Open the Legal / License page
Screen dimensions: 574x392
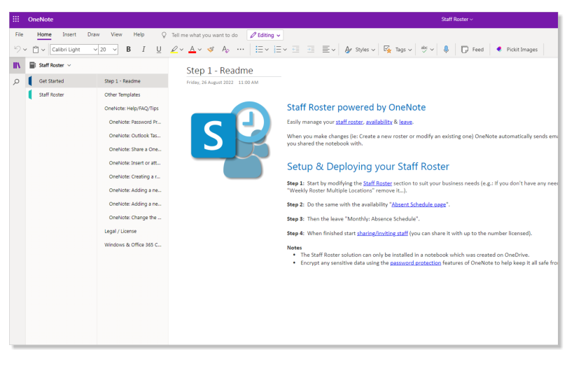pyautogui.click(x=132, y=231)
